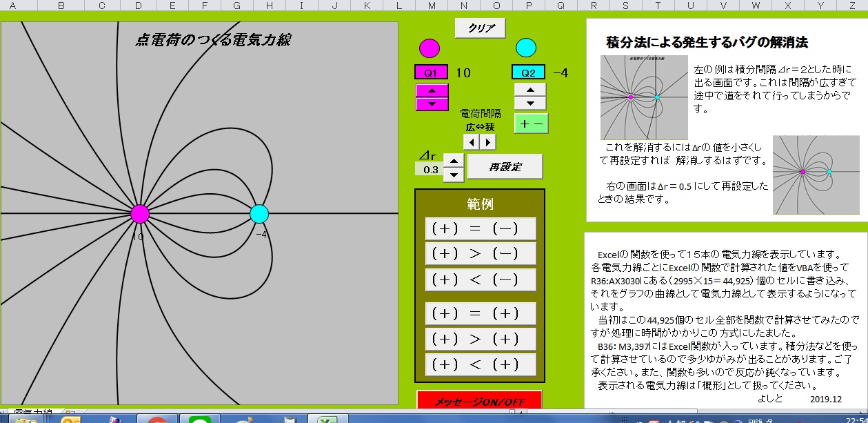Increase Q1 charge with magenta up arrow
This screenshot has width=868, height=423.
coord(432,91)
